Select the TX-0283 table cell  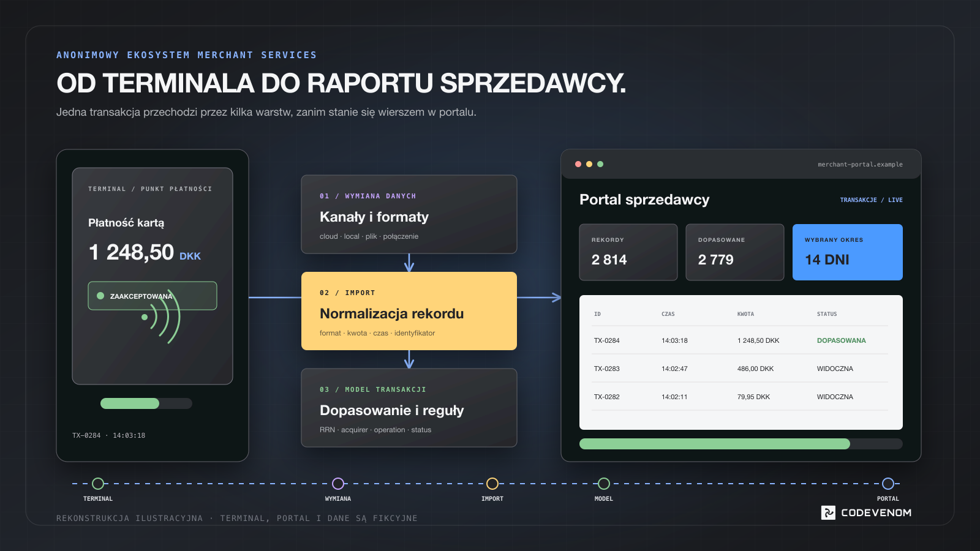coord(607,369)
